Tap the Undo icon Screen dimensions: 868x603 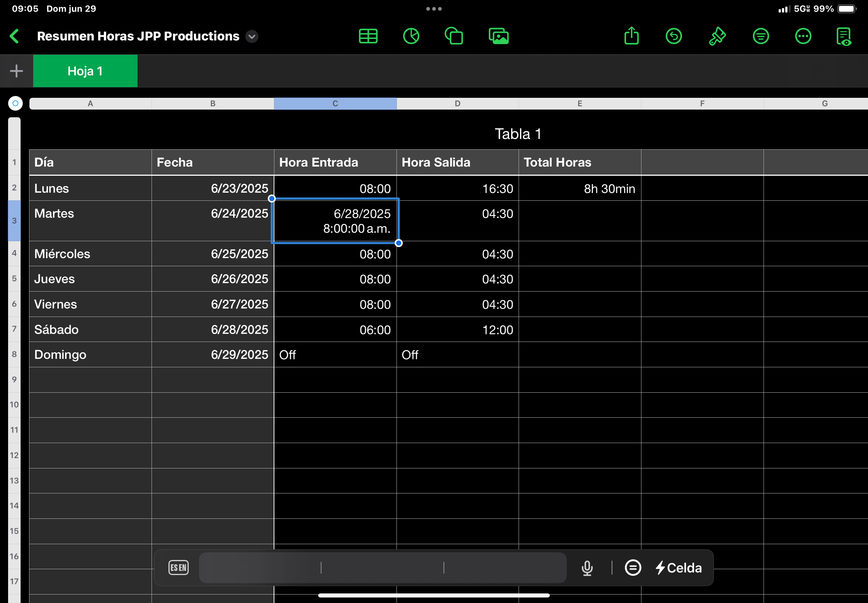[x=673, y=36]
